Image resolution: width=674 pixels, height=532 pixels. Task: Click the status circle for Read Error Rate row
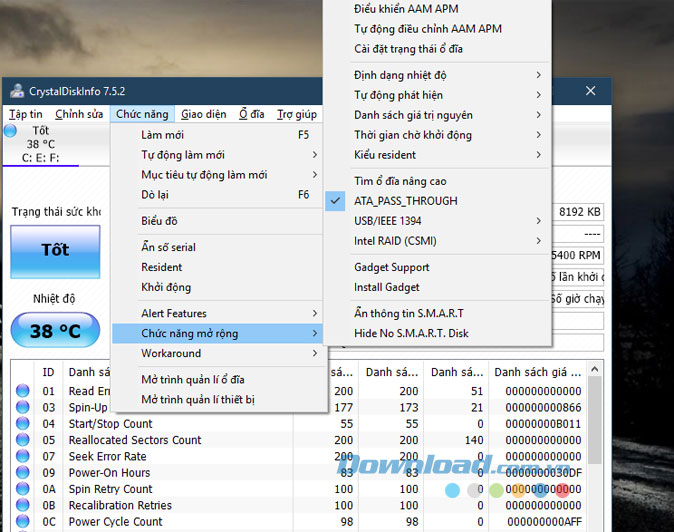click(x=22, y=391)
